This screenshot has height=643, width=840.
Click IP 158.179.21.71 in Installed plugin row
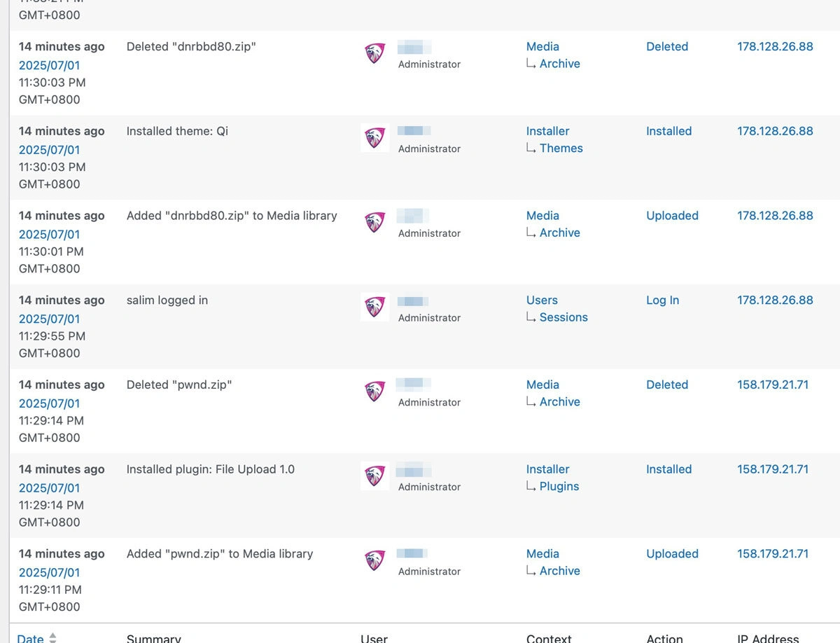tap(773, 469)
